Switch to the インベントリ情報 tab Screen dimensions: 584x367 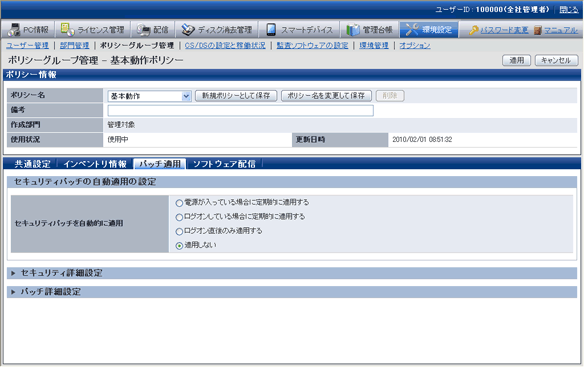pos(95,164)
